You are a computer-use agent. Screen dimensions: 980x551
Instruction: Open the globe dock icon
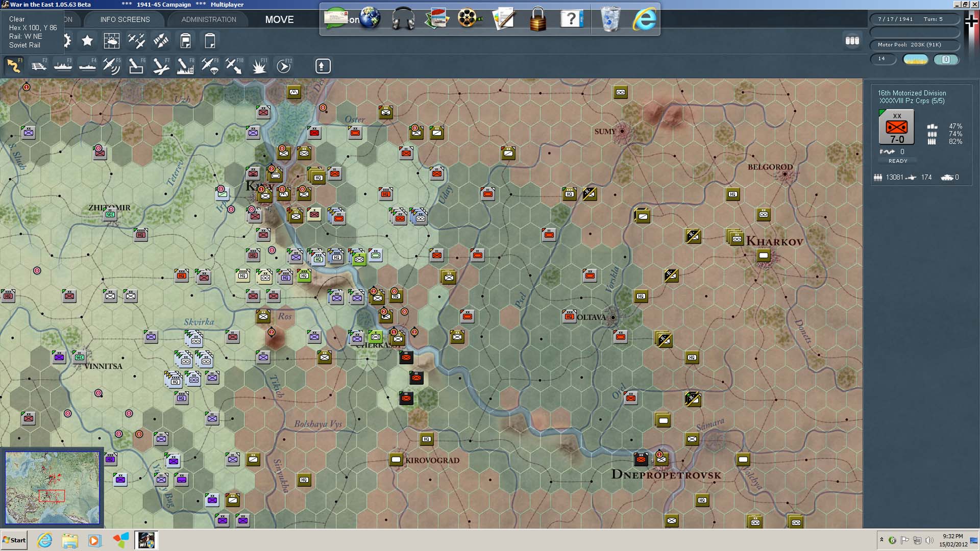pyautogui.click(x=370, y=18)
